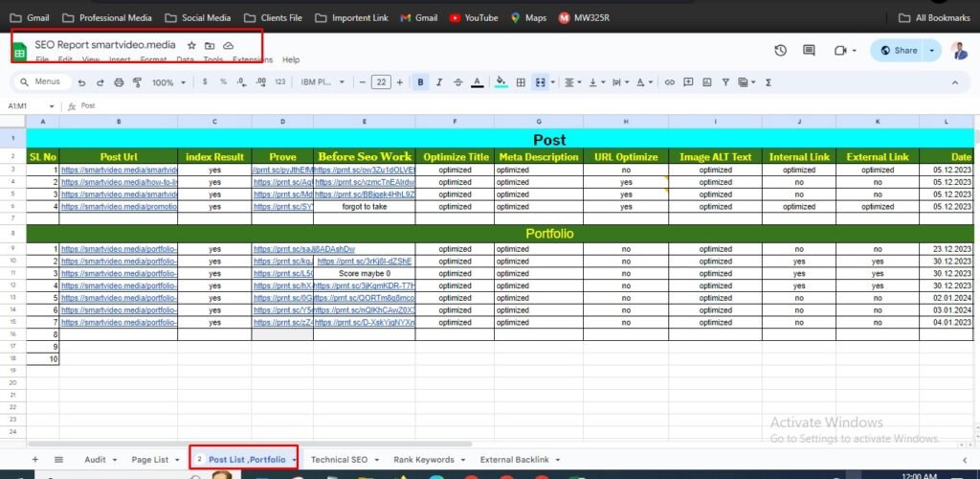Open text rotation dropdown

tap(644, 82)
